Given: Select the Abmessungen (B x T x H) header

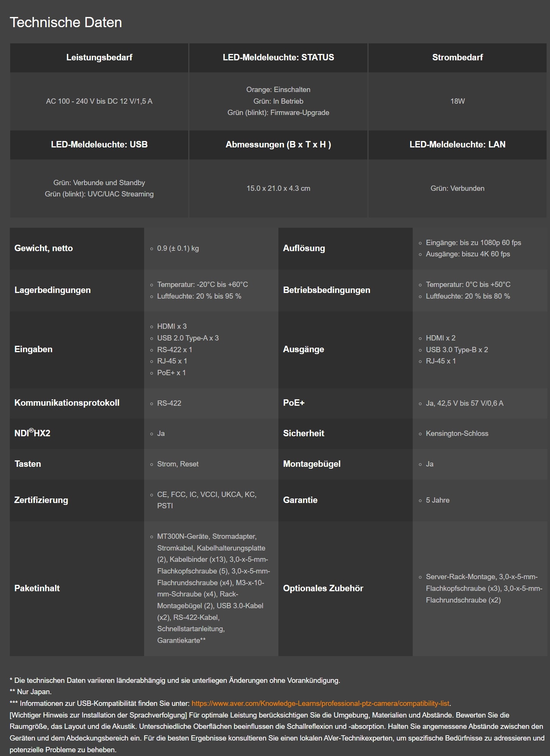Looking at the screenshot, I should 278,144.
